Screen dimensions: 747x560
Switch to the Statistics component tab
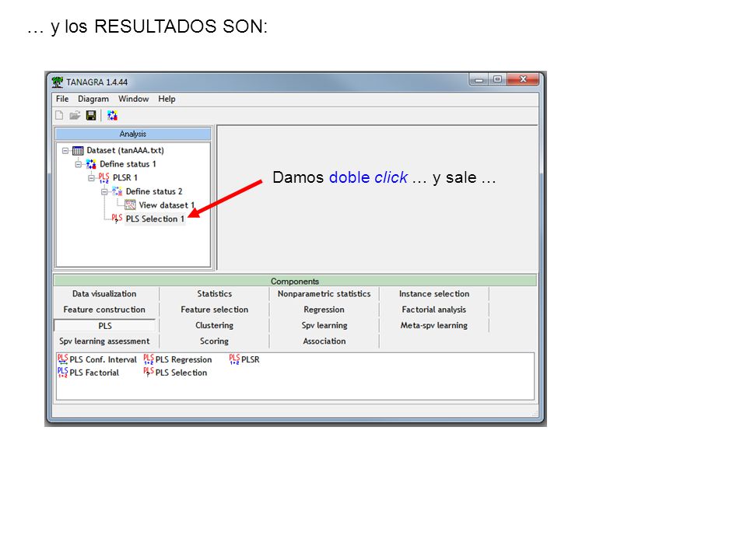(x=215, y=294)
